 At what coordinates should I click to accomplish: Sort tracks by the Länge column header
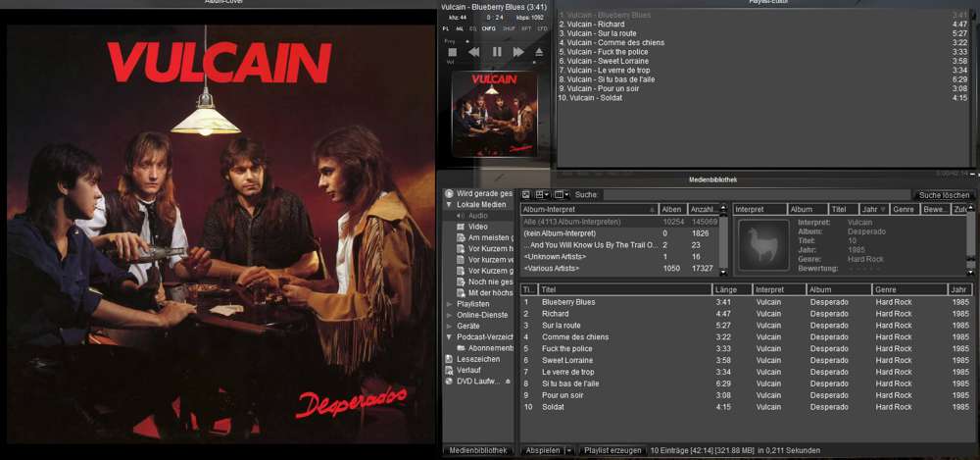[730, 289]
